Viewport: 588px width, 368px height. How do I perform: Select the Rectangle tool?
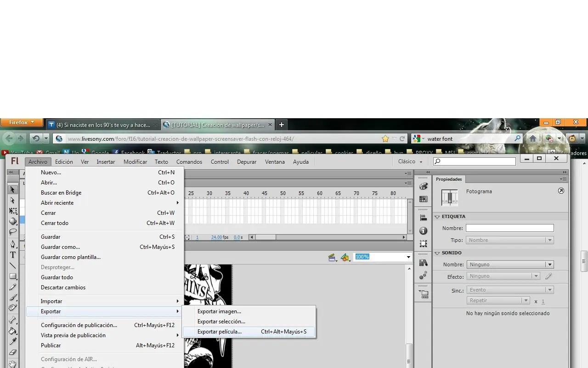click(x=13, y=276)
